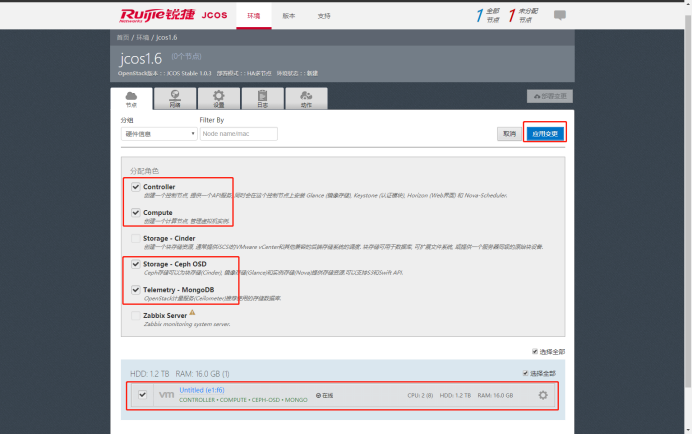
Task: Click the jcos1.6 environment title
Action: pos(141,59)
